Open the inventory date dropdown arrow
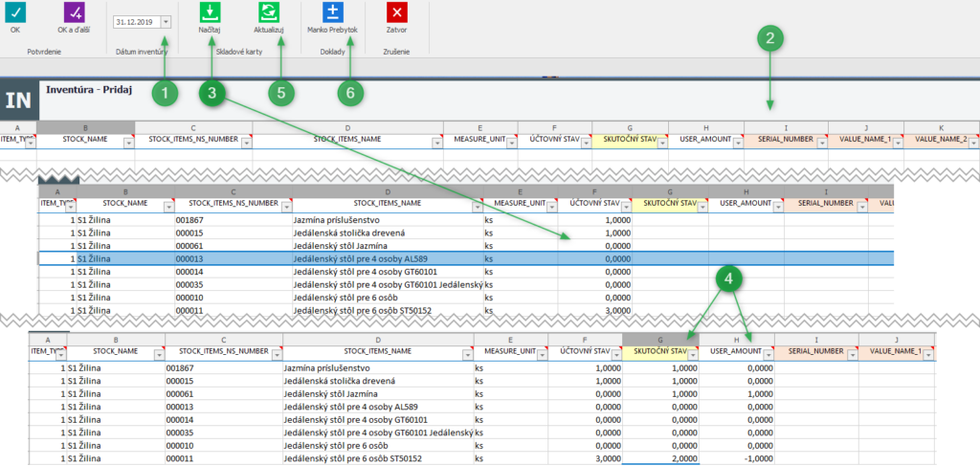Screen dimensions: 980x466 [166, 22]
